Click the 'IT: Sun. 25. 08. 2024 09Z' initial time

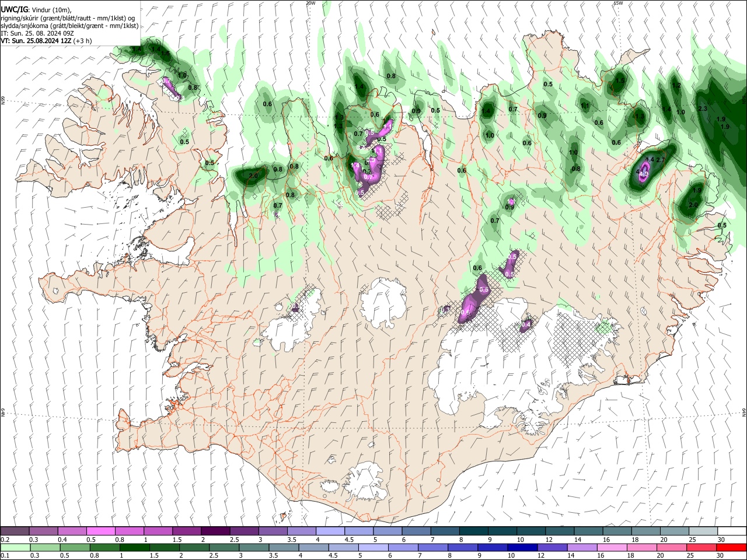pos(37,33)
